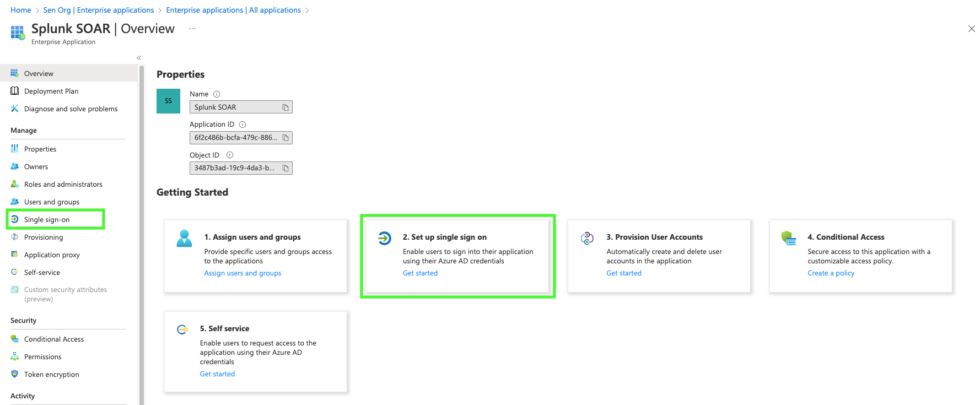Image resolution: width=980 pixels, height=405 pixels.
Task: Click the Application proxy icon
Action: (14, 255)
